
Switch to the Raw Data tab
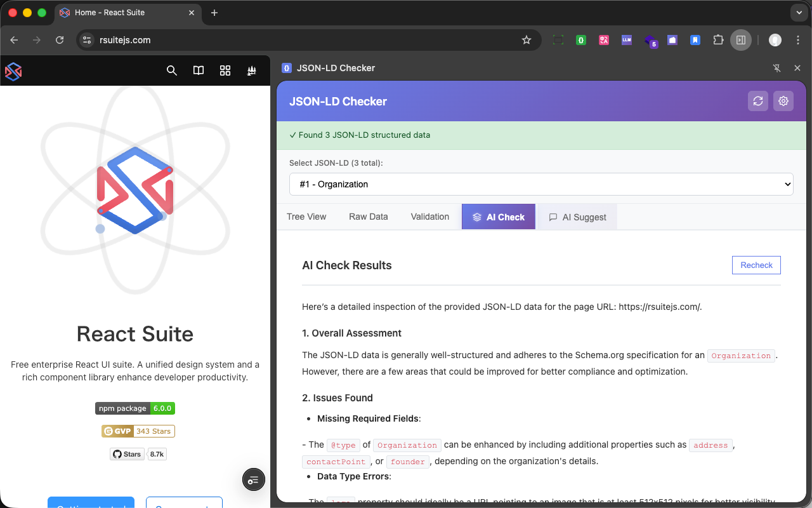(x=369, y=217)
